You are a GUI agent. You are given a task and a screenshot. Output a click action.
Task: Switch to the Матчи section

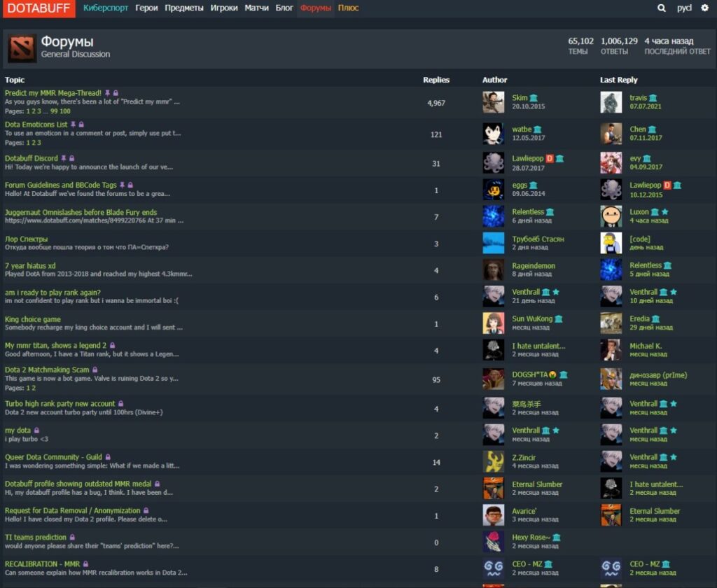click(x=257, y=8)
